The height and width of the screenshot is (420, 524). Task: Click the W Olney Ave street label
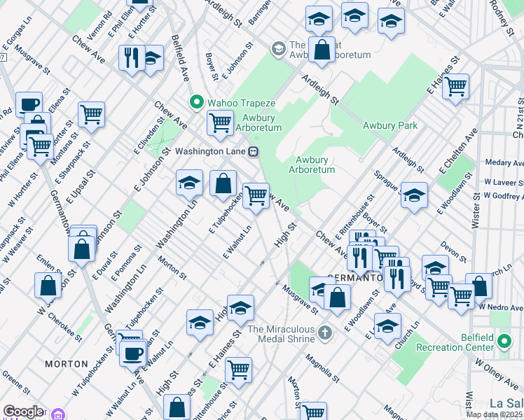[496, 373]
